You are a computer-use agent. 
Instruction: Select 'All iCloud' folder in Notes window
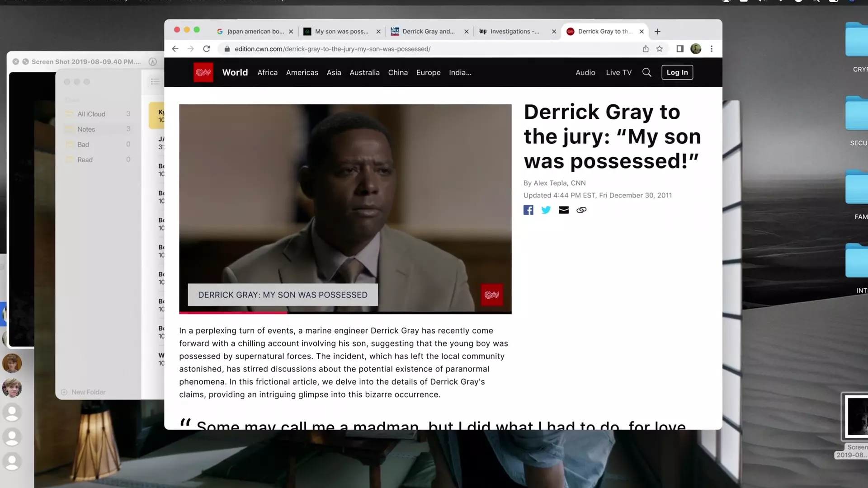[x=98, y=114]
